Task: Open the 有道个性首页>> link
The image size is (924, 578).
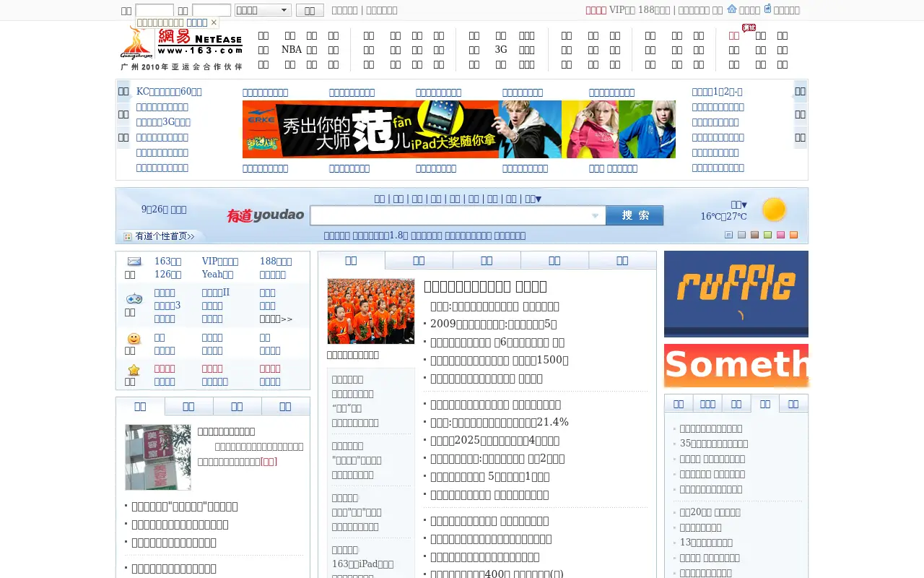Action: (x=165, y=236)
